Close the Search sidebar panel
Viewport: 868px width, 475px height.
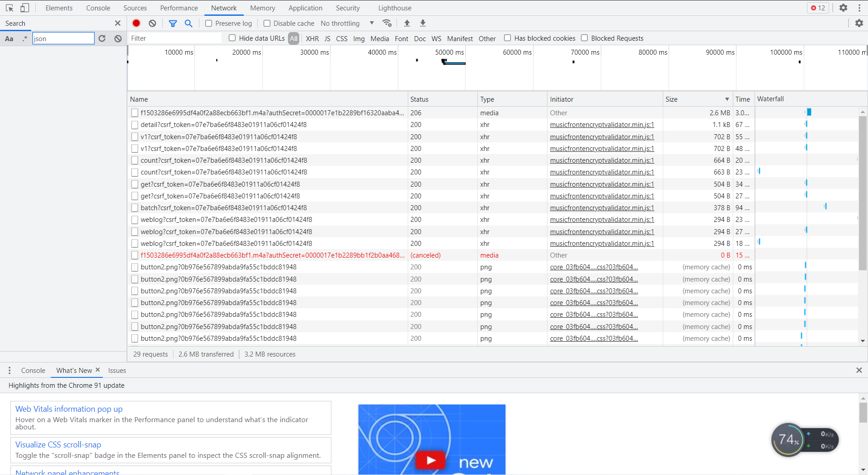[118, 23]
